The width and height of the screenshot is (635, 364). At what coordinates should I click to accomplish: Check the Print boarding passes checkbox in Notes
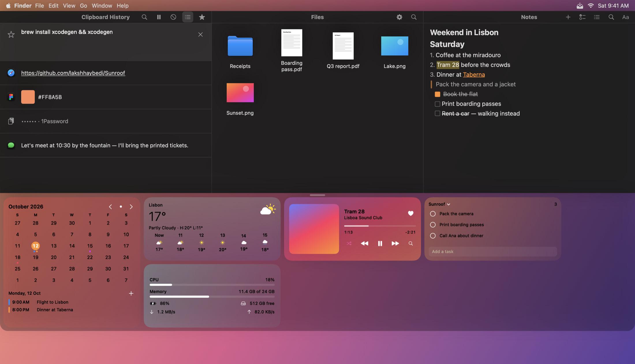[437, 104]
